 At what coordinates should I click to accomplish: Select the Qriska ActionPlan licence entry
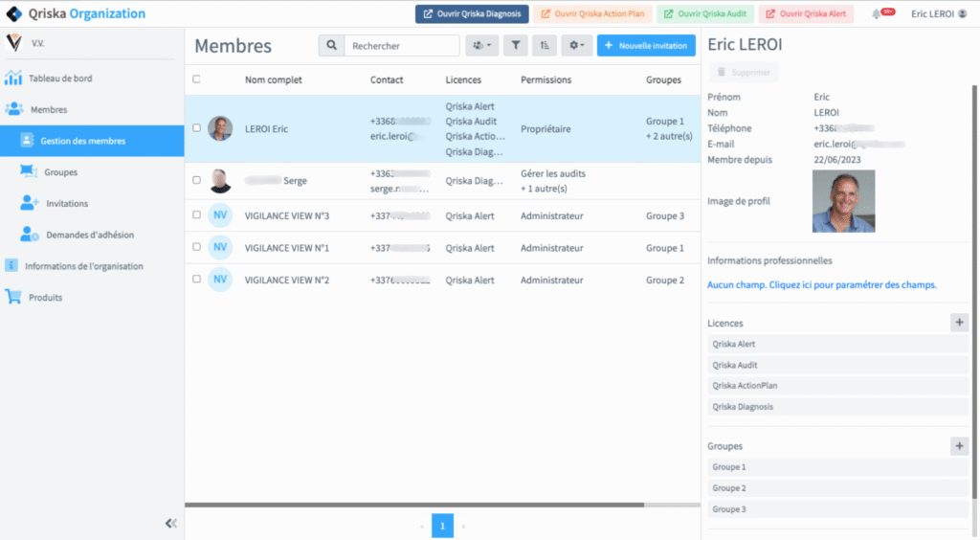pyautogui.click(x=838, y=386)
